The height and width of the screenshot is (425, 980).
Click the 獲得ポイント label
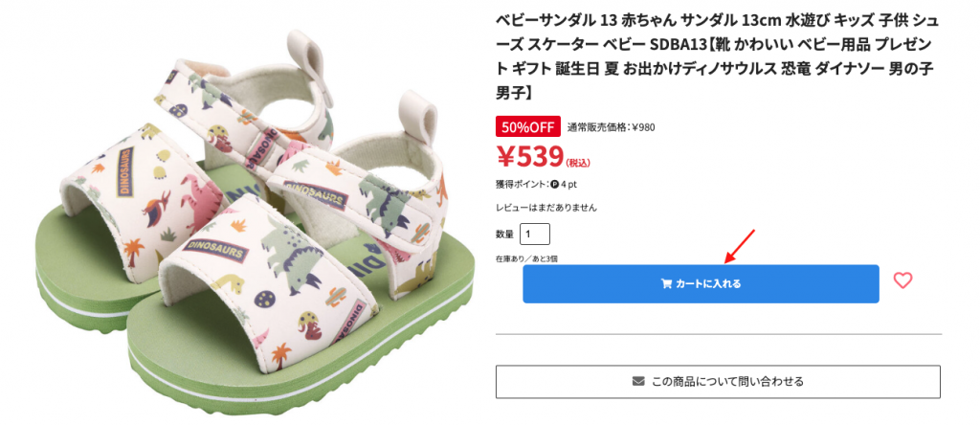[x=522, y=184]
